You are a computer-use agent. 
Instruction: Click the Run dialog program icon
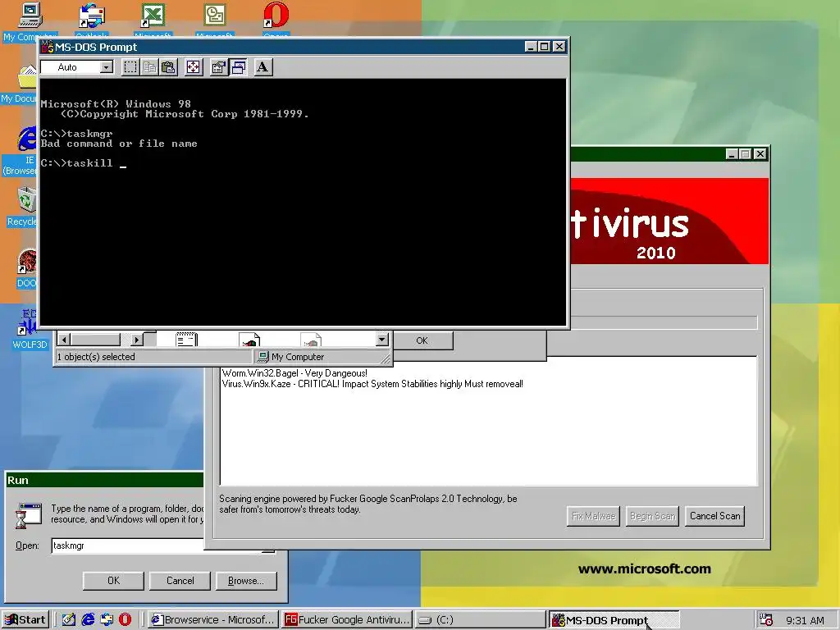(29, 515)
